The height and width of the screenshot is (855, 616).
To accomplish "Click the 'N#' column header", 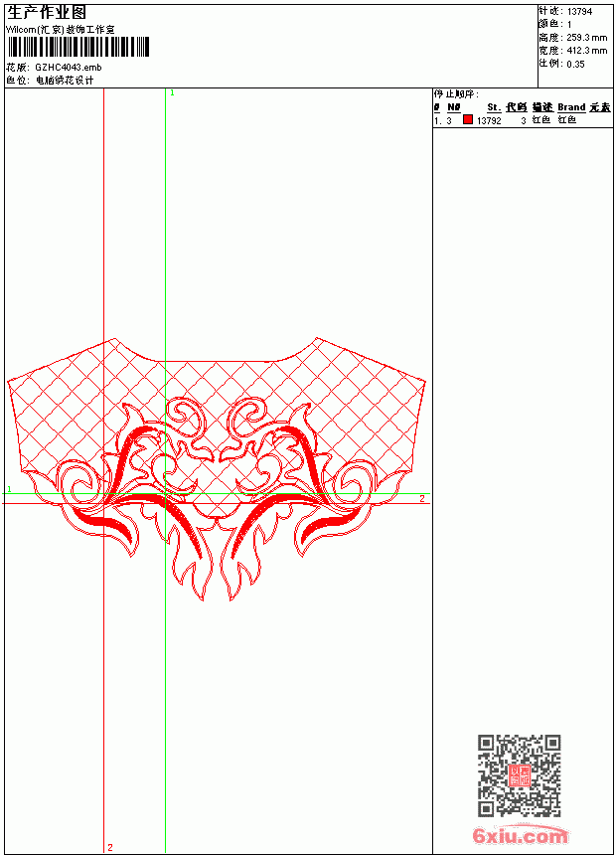I will pyautogui.click(x=453, y=107).
